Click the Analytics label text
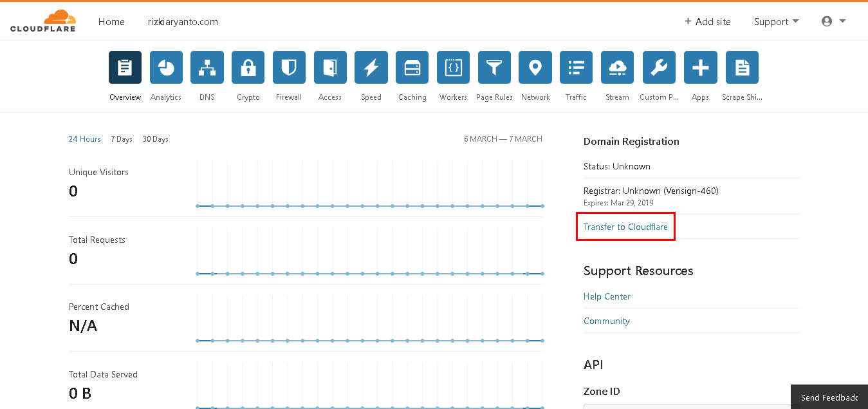Image resolution: width=868 pixels, height=409 pixels. [166, 97]
